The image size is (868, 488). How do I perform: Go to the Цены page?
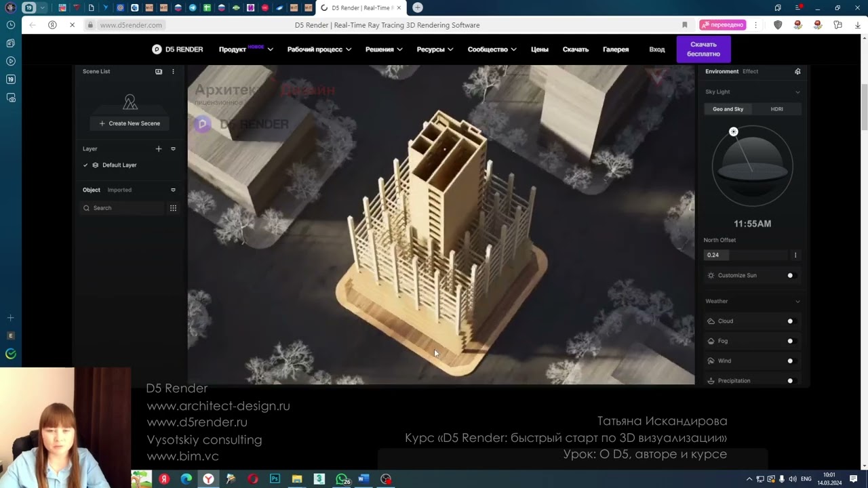click(540, 49)
